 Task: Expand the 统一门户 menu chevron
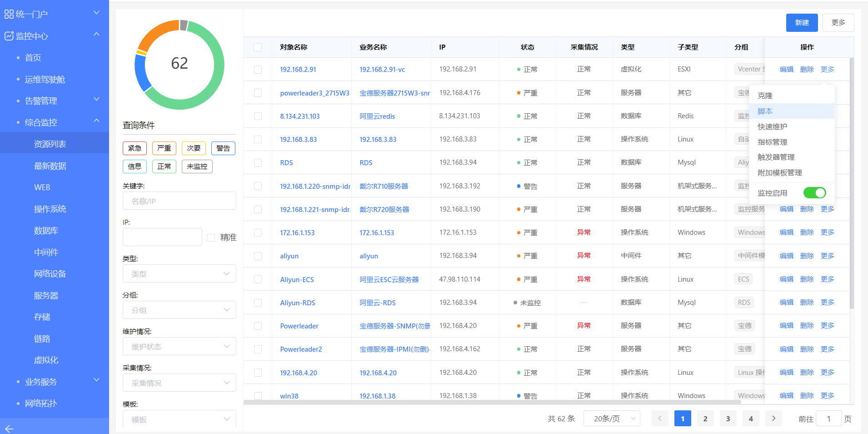[96, 13]
